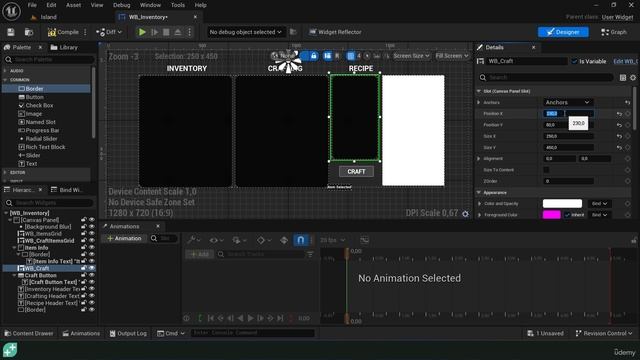The height and width of the screenshot is (360, 640).
Task: Open Compile options three-dot menu
Action: click(x=85, y=32)
